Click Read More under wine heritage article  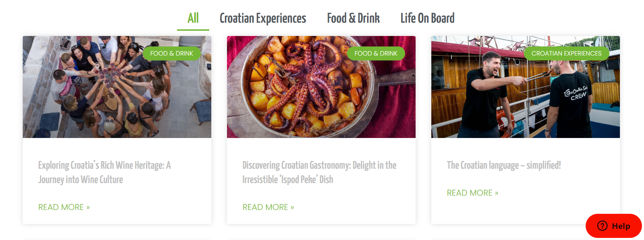(64, 207)
